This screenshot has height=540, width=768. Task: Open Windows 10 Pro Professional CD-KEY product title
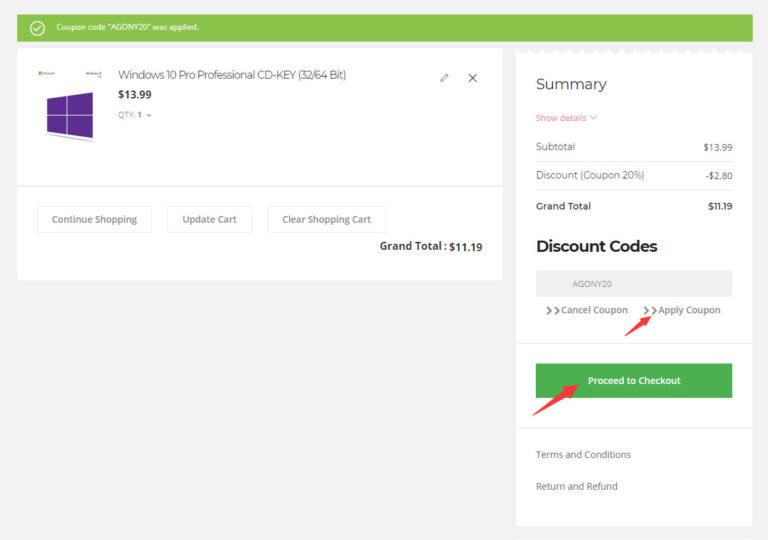(x=232, y=75)
